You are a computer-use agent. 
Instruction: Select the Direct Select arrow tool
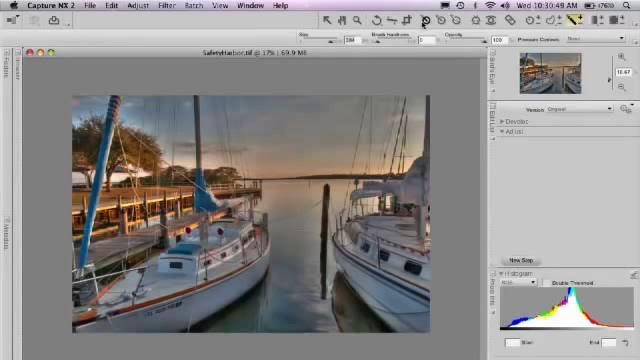pos(327,20)
